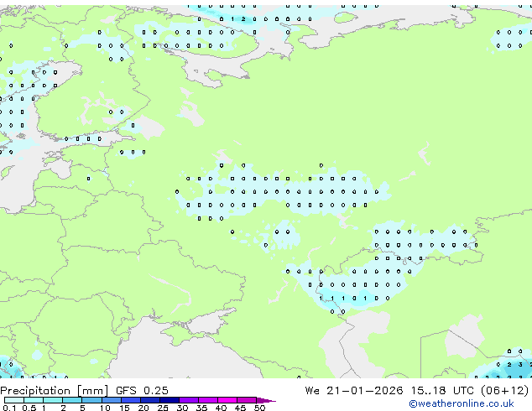Click the forecast date 'We 21-01-2026'
Viewport: 532px width, 411px height.
tap(354, 391)
